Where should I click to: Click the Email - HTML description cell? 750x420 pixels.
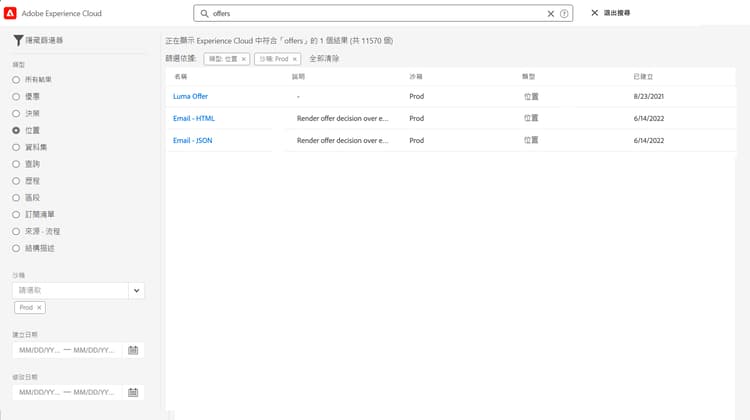coord(342,118)
